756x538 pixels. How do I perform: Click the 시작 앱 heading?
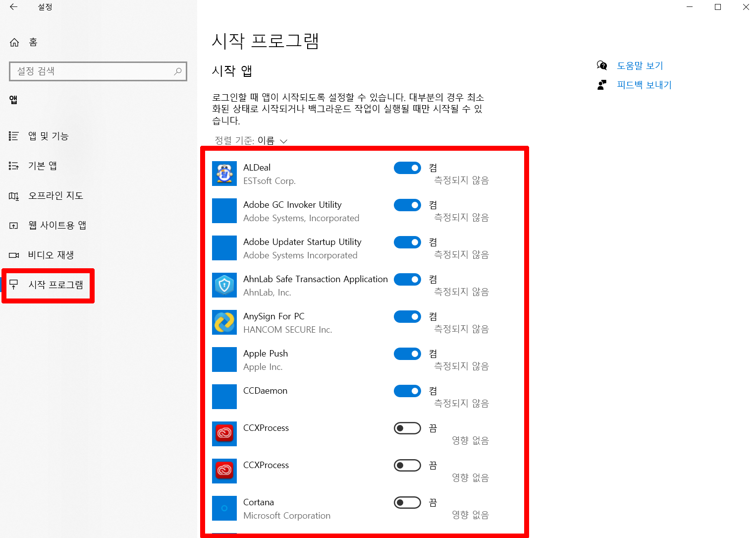coord(232,71)
